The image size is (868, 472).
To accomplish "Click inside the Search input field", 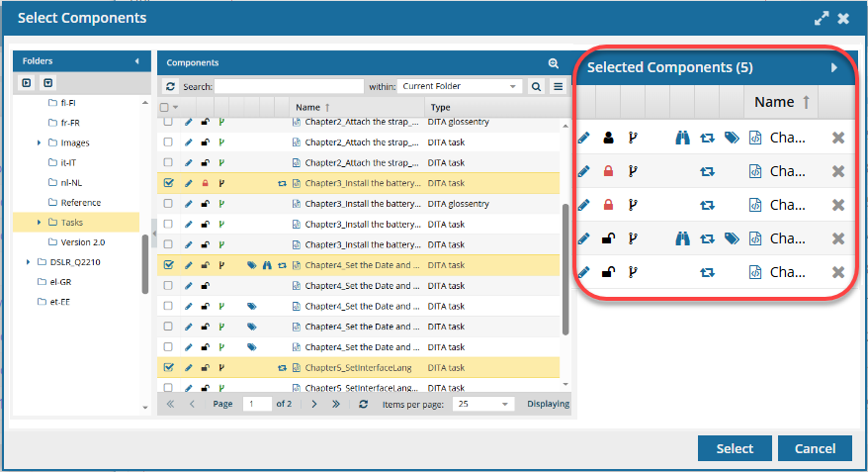I will point(289,87).
